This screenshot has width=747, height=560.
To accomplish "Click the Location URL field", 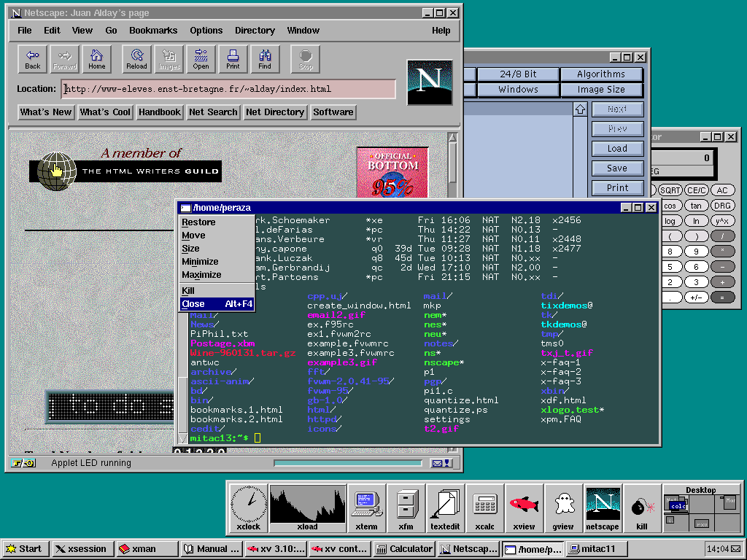I will coord(228,89).
